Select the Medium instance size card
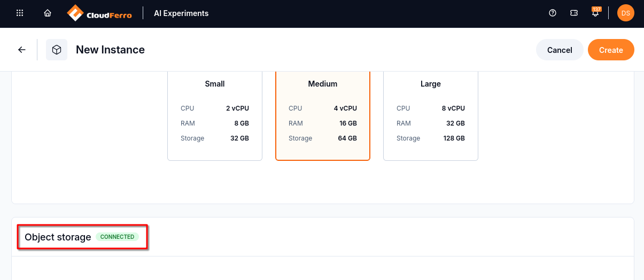 (323, 116)
